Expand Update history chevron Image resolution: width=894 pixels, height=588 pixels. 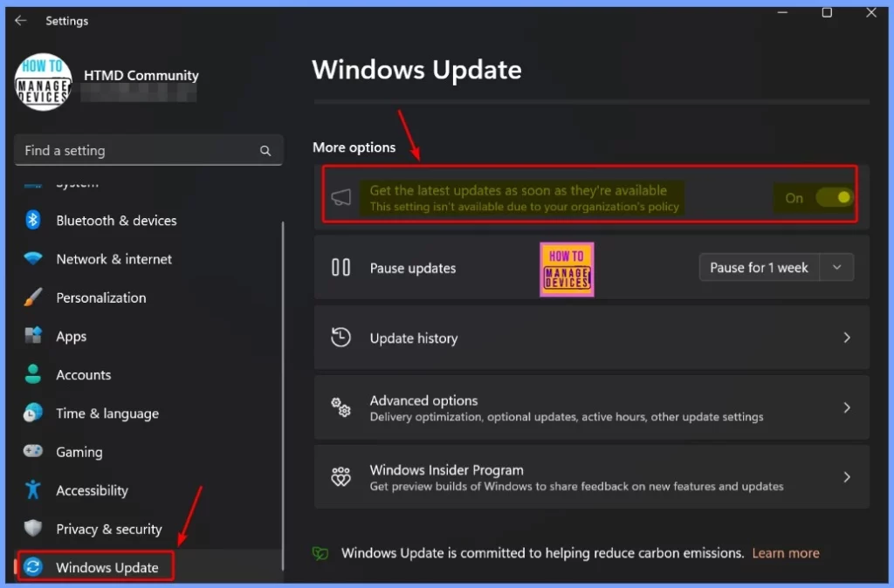847,338
